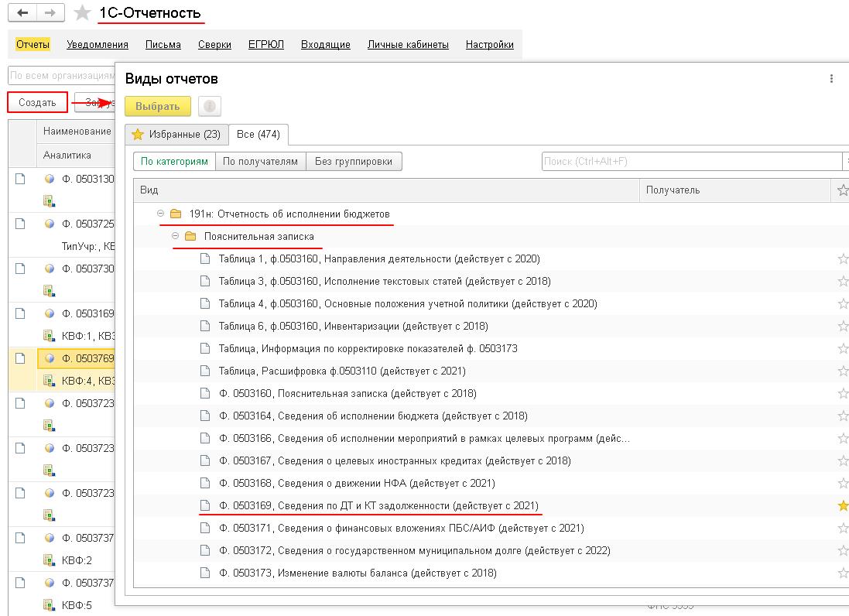The image size is (849, 616).
Task: Mark Ф. 0503172 муниципальном долге as favorite
Action: pyautogui.click(x=843, y=550)
